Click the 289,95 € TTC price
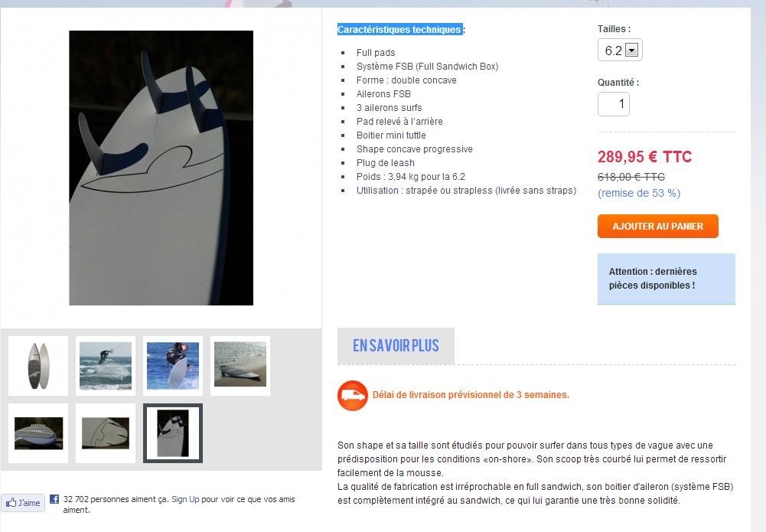This screenshot has width=766, height=532. click(x=645, y=157)
